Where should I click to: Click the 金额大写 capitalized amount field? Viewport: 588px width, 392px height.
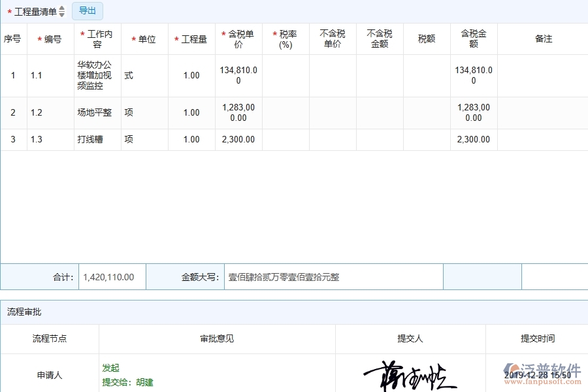[333, 276]
